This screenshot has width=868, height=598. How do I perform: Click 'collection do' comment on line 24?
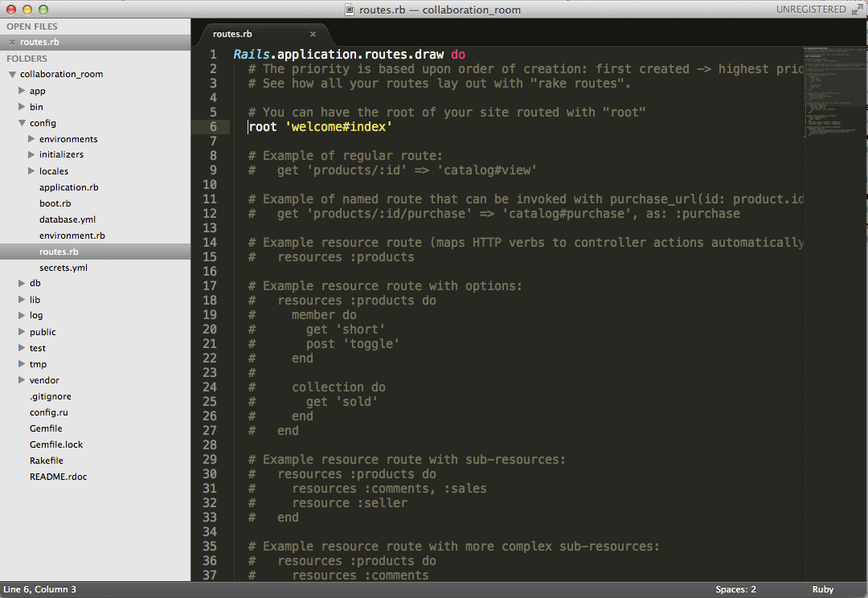339,387
